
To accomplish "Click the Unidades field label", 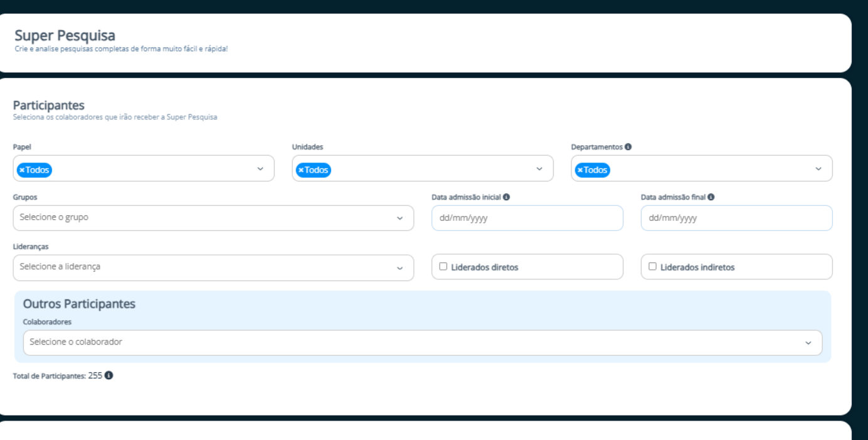I will point(307,147).
